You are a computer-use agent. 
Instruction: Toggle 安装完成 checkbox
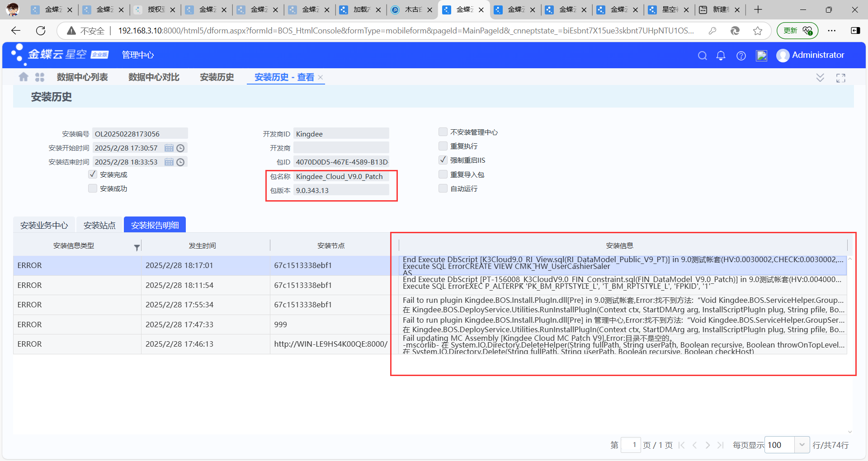point(93,174)
